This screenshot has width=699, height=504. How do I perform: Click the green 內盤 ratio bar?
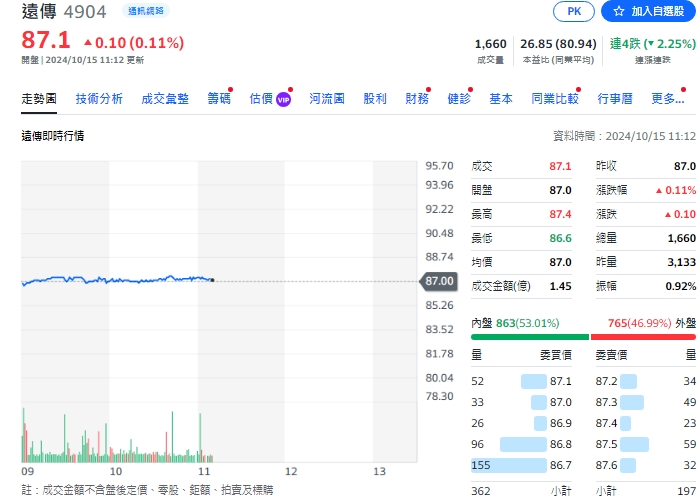click(x=530, y=337)
